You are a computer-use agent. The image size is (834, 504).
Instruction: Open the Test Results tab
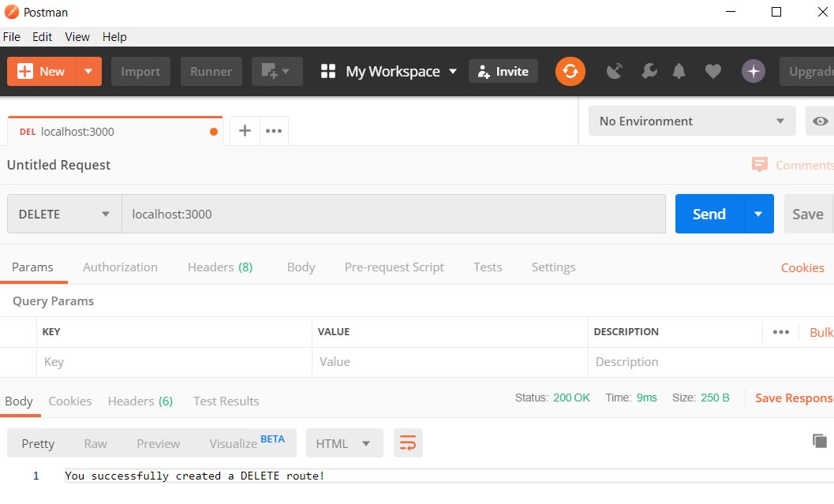pyautogui.click(x=226, y=401)
